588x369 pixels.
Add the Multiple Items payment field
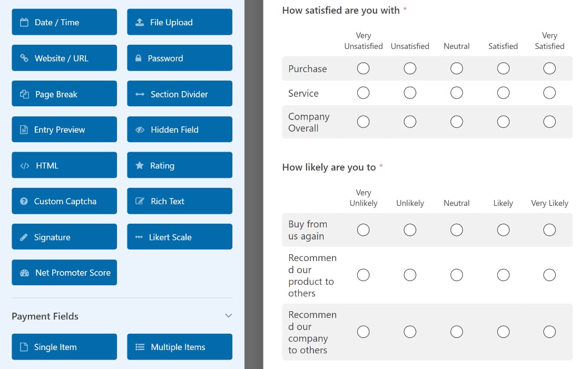click(x=180, y=347)
